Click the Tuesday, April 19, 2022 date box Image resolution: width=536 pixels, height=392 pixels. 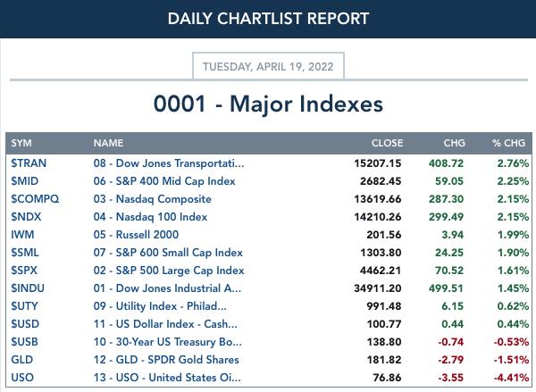coord(268,66)
